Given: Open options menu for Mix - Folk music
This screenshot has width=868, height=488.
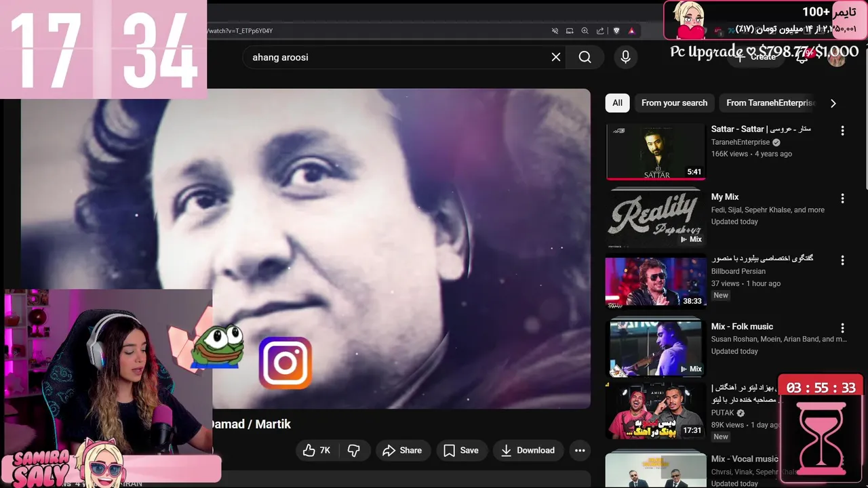Looking at the screenshot, I should click(842, 328).
